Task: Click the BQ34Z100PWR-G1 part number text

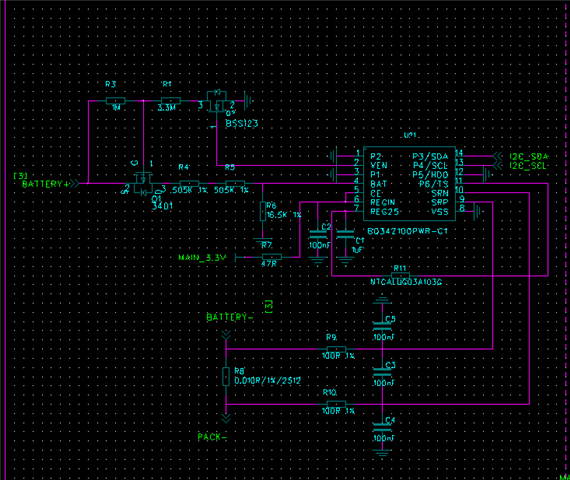Action: coord(407,231)
